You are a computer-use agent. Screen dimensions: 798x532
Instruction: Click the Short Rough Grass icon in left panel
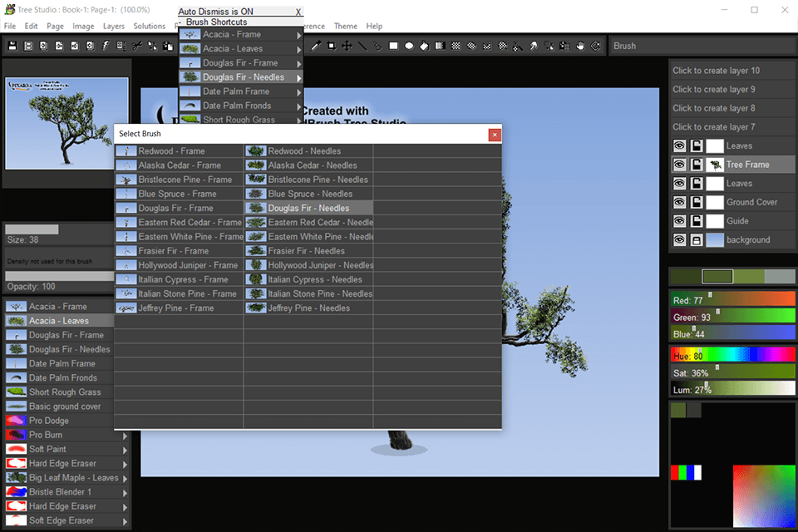16,392
